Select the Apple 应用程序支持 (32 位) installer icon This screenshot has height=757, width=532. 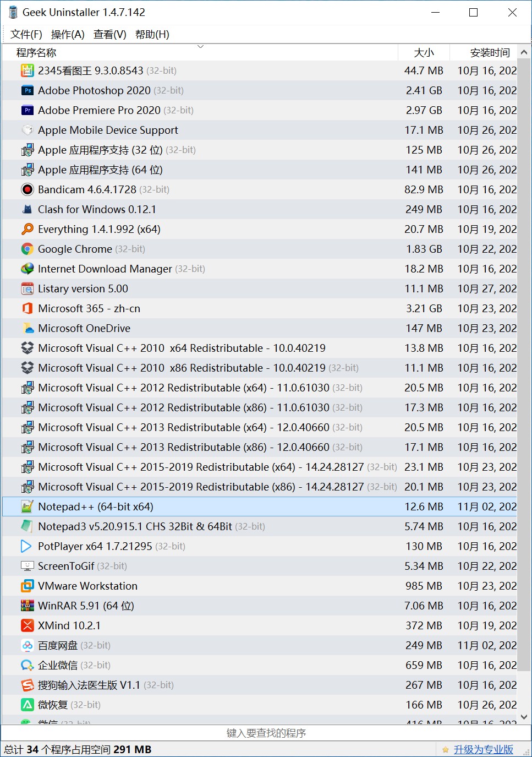[x=27, y=150]
